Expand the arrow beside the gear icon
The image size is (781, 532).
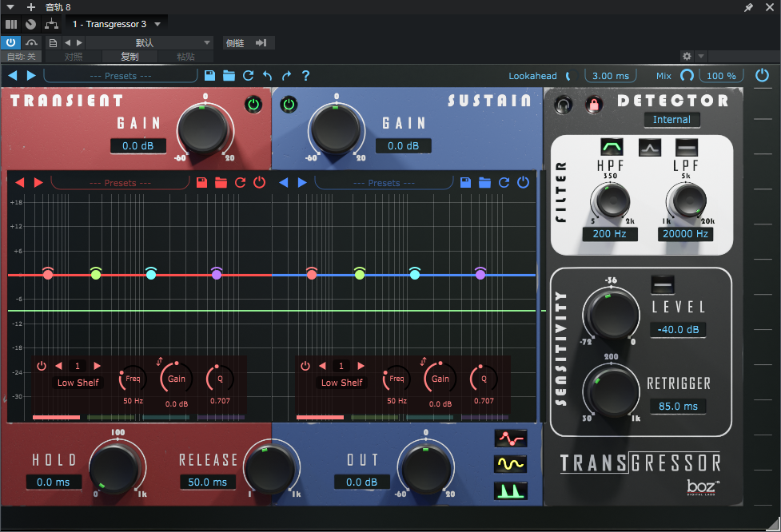click(x=701, y=56)
